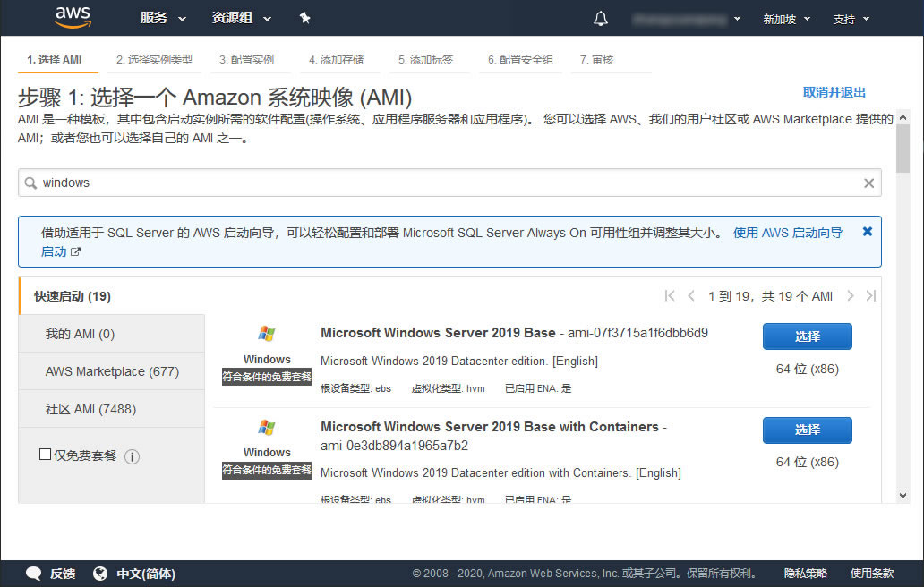The height and width of the screenshot is (587, 924).
Task: Switch to step 6 配置安全组 tab
Action: tap(520, 60)
